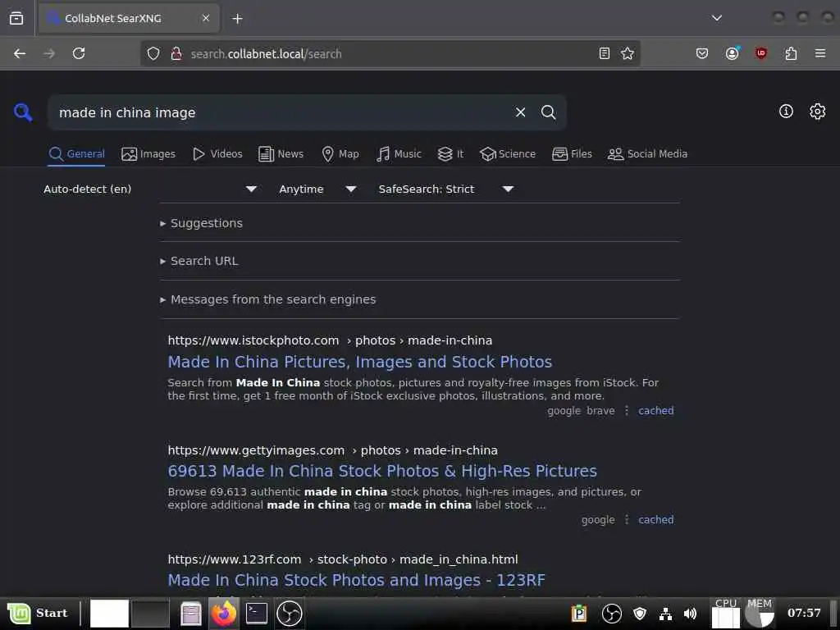This screenshot has height=630, width=840.
Task: Open cached link for Getty Images result
Action: [655, 520]
